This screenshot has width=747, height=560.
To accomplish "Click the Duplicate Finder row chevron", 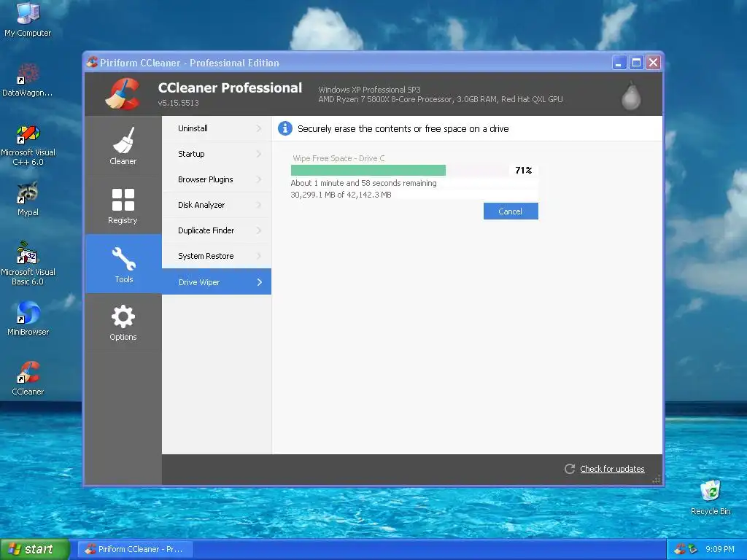I will tap(259, 230).
